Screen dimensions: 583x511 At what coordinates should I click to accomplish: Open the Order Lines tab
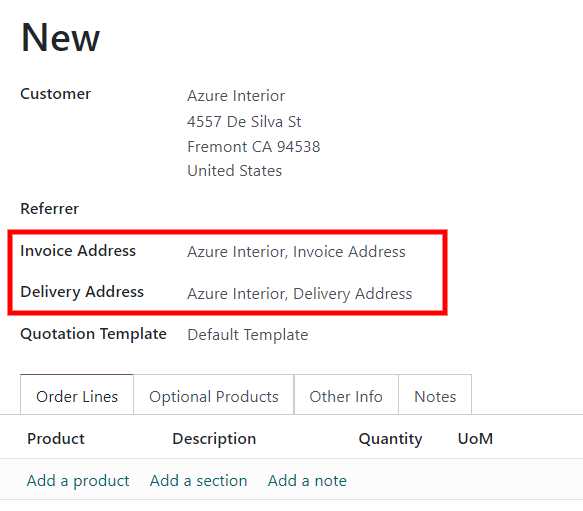(x=77, y=396)
